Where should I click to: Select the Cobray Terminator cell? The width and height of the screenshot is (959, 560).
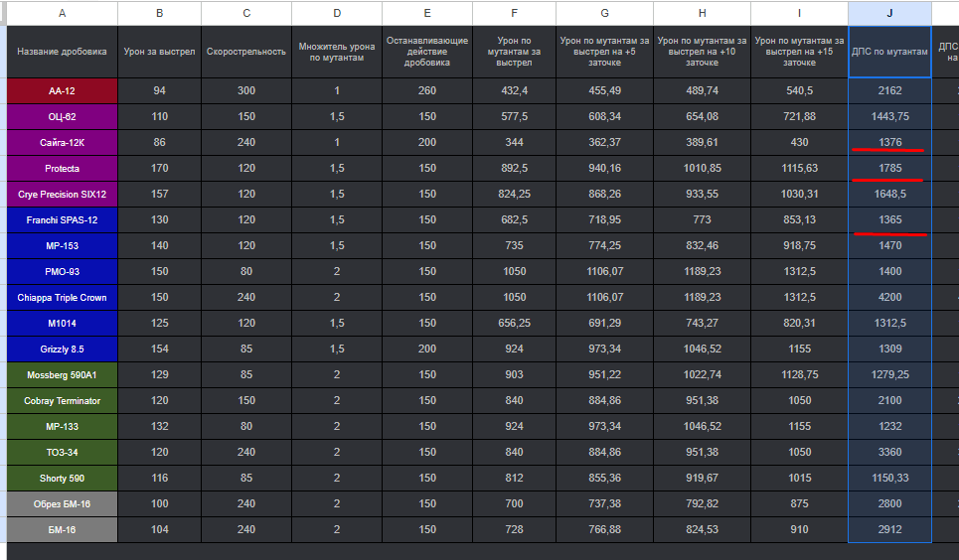pyautogui.click(x=62, y=401)
